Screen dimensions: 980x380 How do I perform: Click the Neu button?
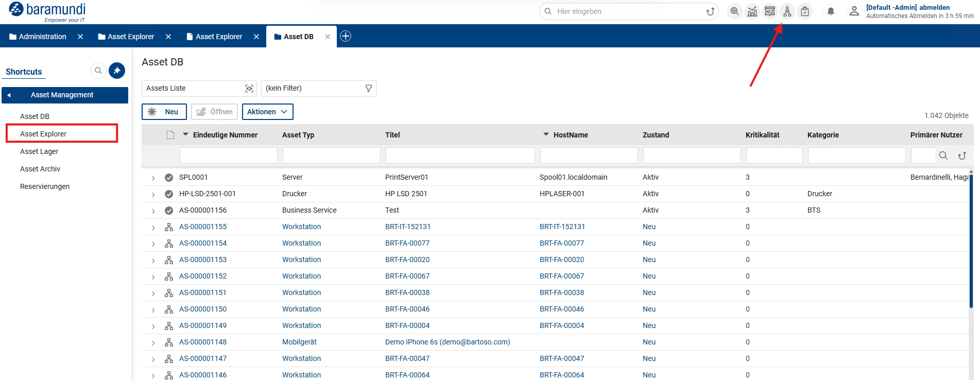coord(164,112)
